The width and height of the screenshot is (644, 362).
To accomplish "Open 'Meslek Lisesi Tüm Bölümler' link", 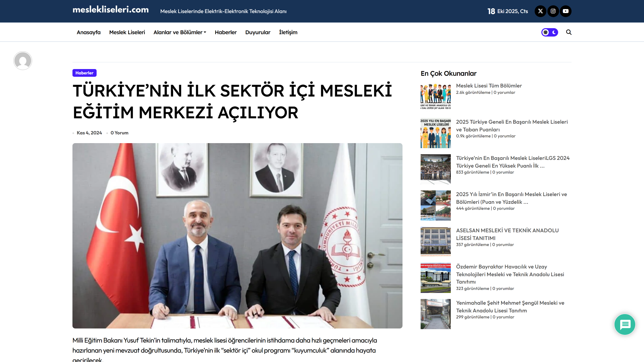I will (x=489, y=85).
